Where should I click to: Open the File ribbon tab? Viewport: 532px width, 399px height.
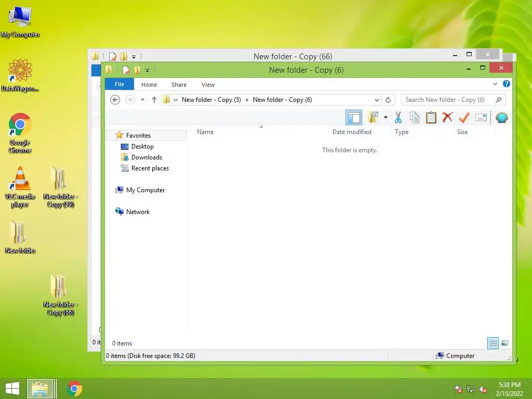(x=119, y=84)
